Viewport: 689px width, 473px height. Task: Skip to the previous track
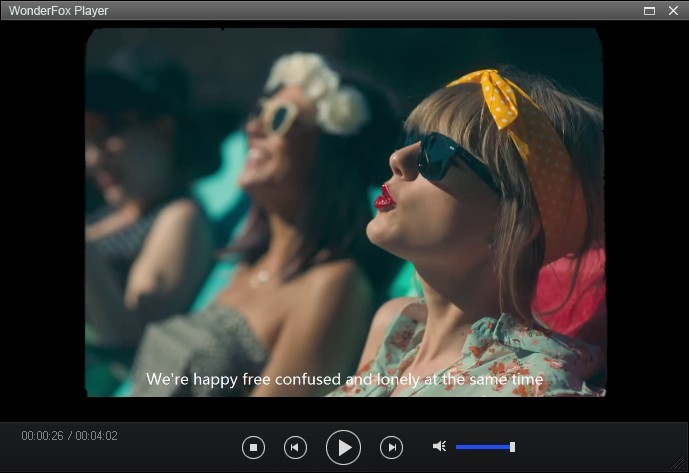[x=295, y=448]
